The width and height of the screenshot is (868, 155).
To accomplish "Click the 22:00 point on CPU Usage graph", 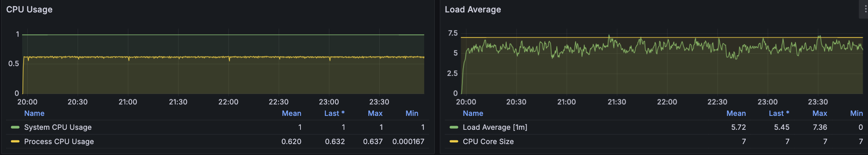I will tap(228, 57).
